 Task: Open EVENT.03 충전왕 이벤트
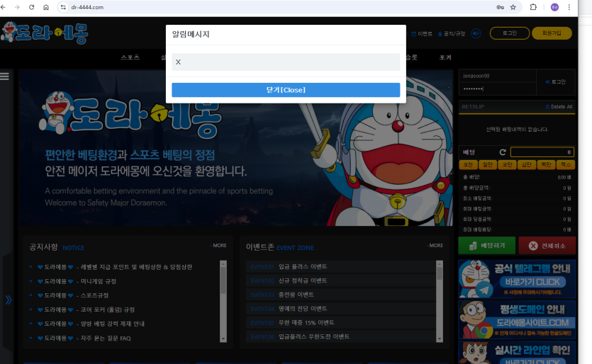[340, 295]
